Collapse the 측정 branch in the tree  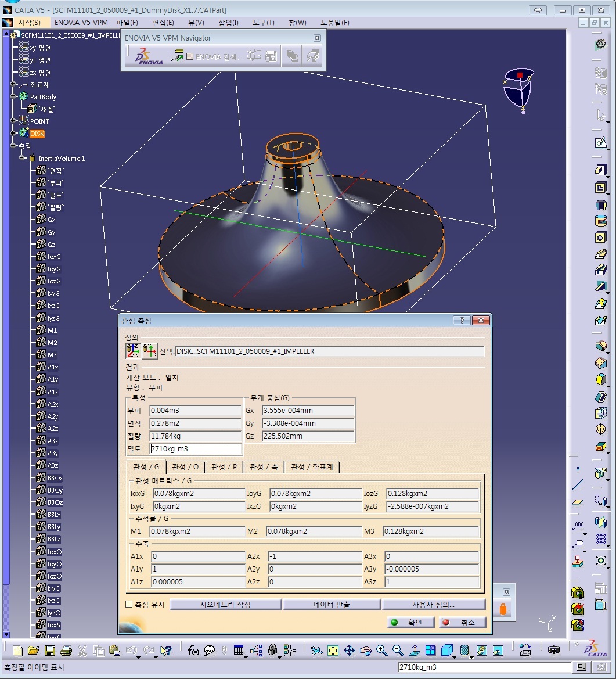coord(13,146)
